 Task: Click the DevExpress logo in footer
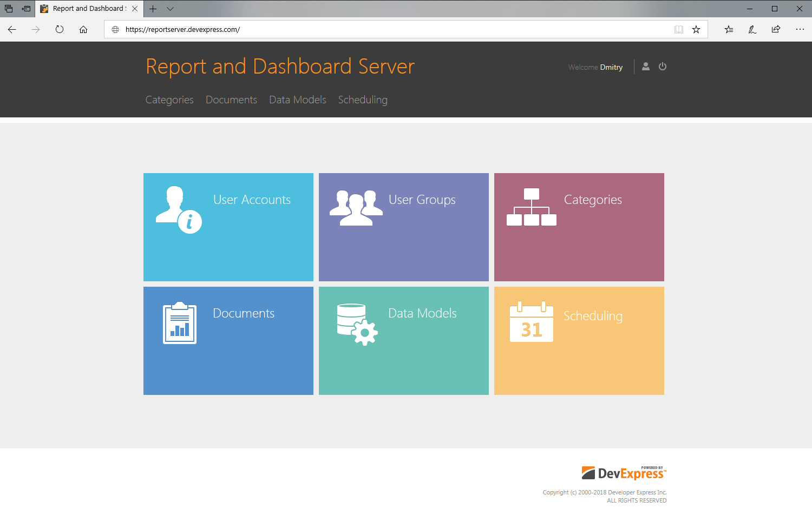tap(624, 473)
